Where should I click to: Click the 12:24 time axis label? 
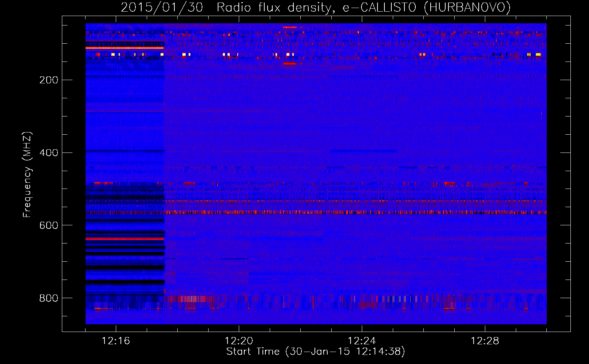click(362, 341)
